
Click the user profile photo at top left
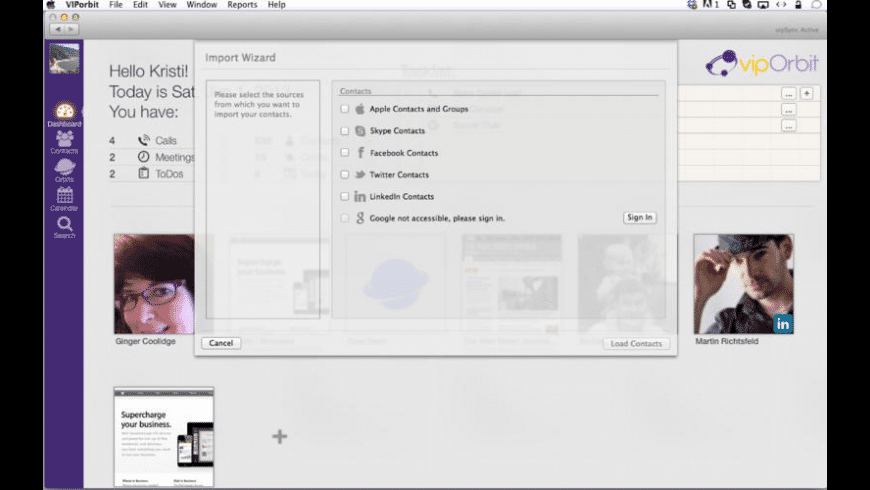click(64, 58)
